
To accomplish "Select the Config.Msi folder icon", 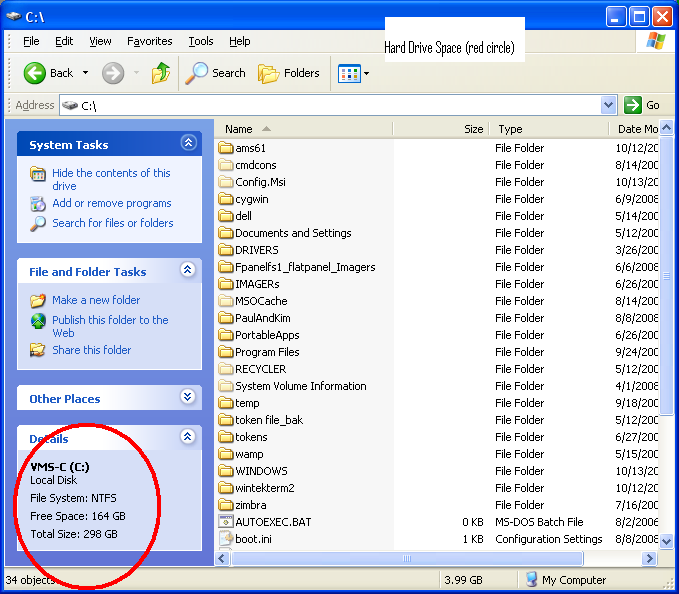I will pyautogui.click(x=226, y=181).
